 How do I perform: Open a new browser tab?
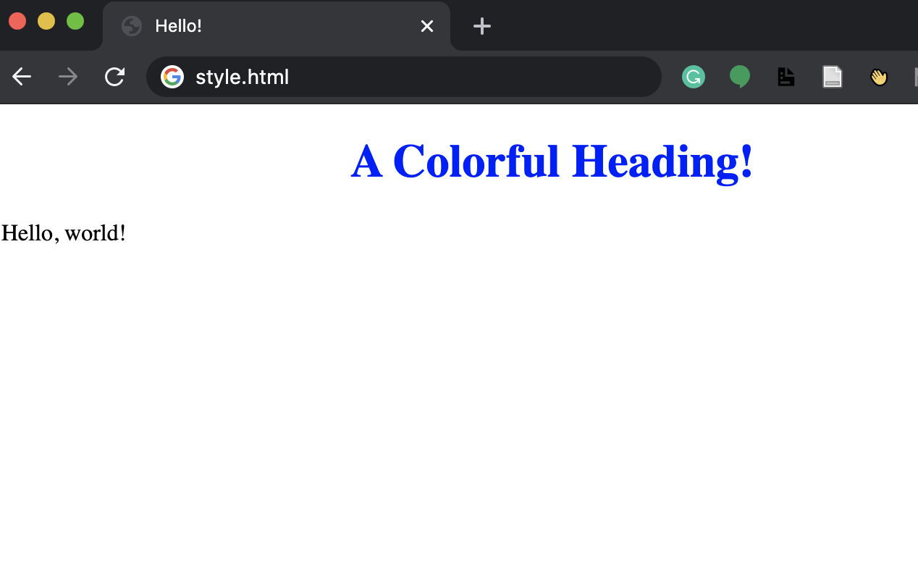(x=481, y=26)
